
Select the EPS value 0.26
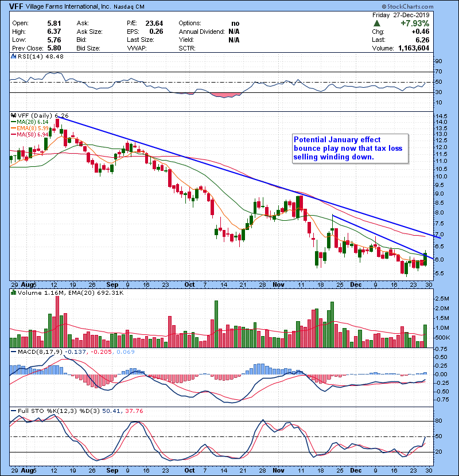coord(156,32)
